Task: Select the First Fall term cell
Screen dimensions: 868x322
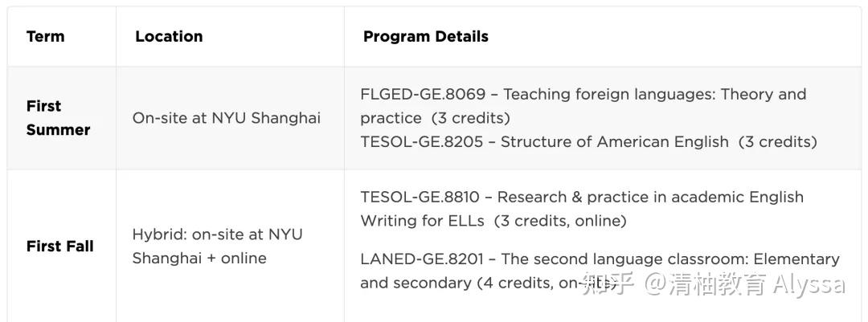Action: (59, 247)
